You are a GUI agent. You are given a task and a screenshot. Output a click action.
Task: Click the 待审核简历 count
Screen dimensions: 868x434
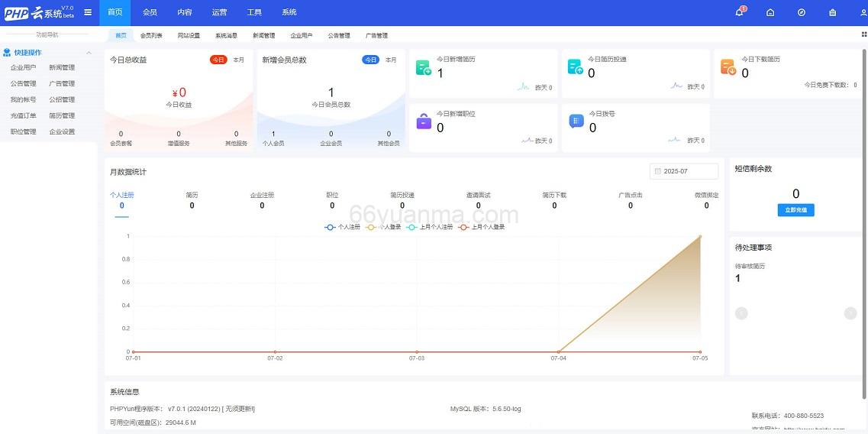pos(737,278)
